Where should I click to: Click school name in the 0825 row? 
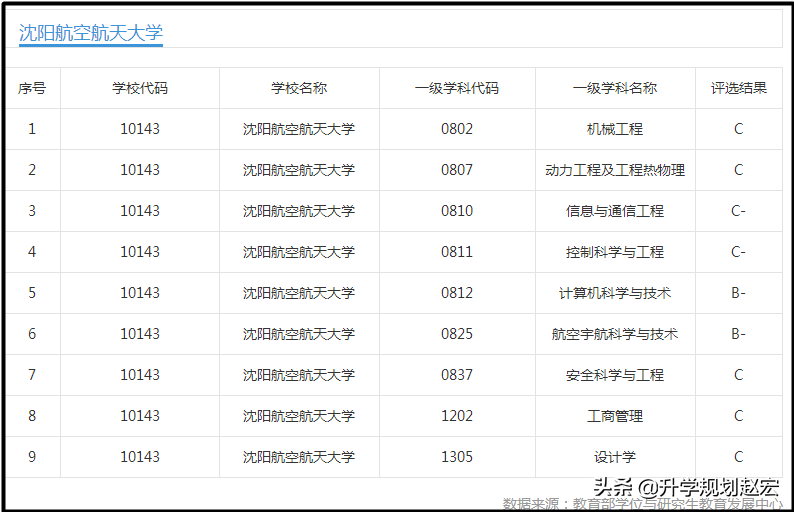click(x=299, y=334)
